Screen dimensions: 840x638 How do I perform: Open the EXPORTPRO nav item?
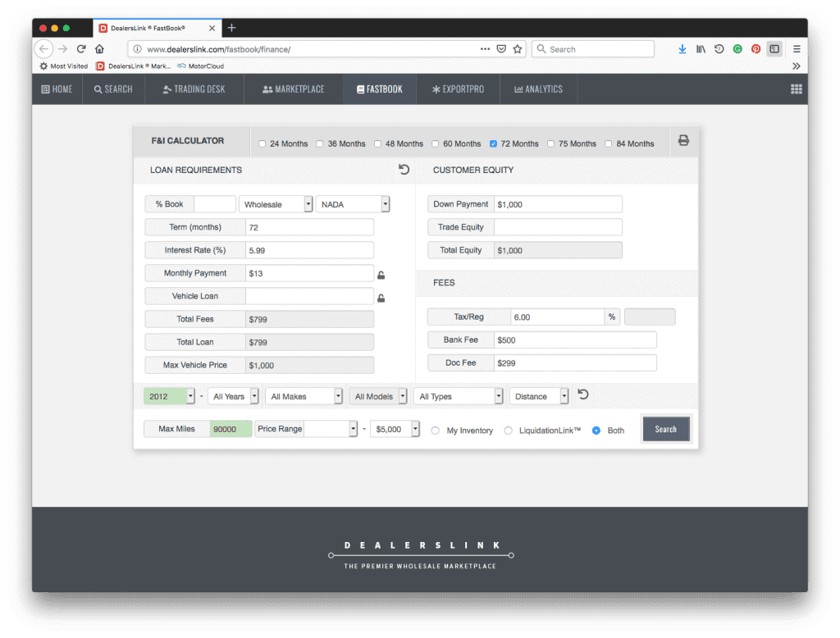[x=458, y=89]
